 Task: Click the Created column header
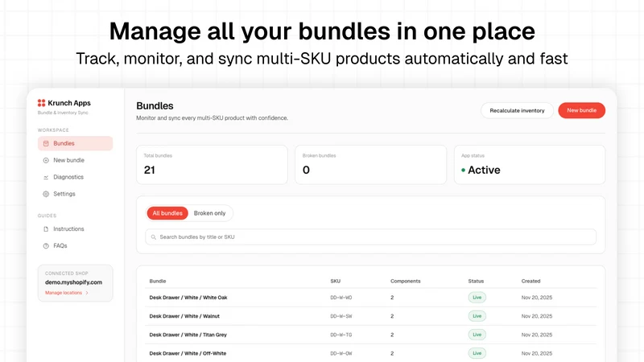tap(531, 281)
